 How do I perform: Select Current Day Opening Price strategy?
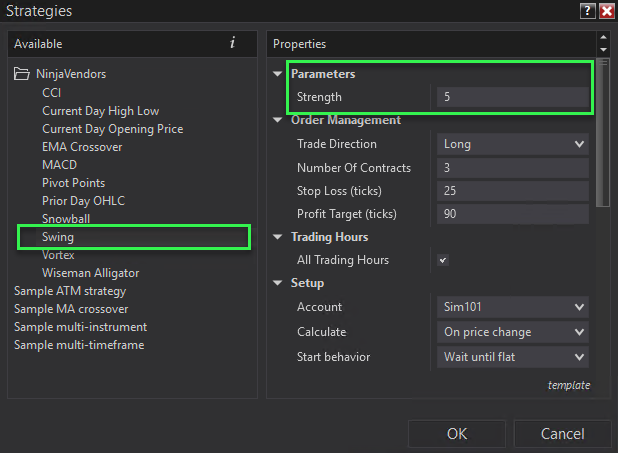click(112, 129)
